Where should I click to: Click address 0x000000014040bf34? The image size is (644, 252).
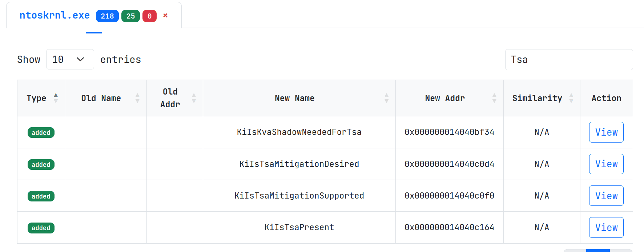coord(449,132)
